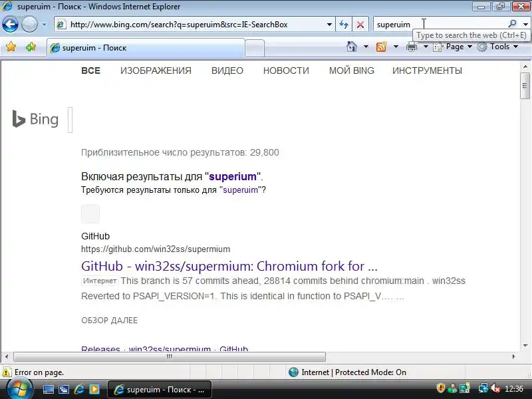Open the Page menu
Viewport: 532px width, 399px height.
[453, 47]
